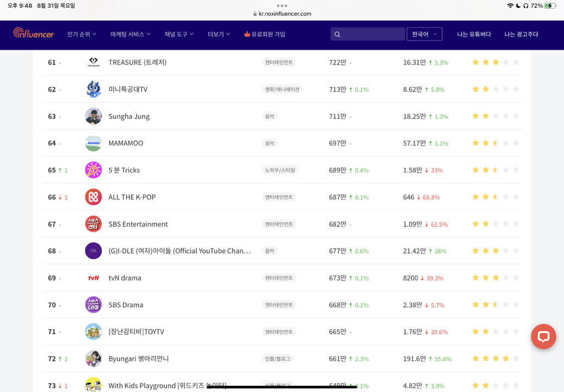
Task: Click 노하우/스타일 category tag
Action: [x=280, y=170]
